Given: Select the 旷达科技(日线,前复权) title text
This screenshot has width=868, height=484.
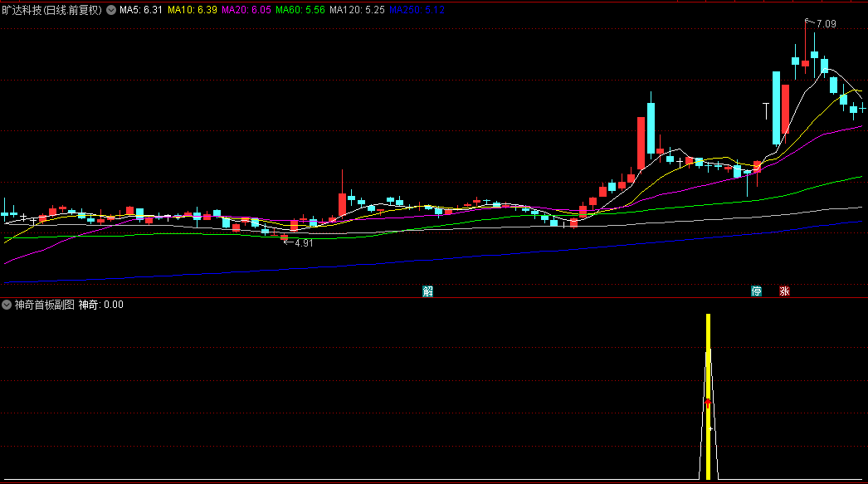Looking at the screenshot, I should coord(52,10).
